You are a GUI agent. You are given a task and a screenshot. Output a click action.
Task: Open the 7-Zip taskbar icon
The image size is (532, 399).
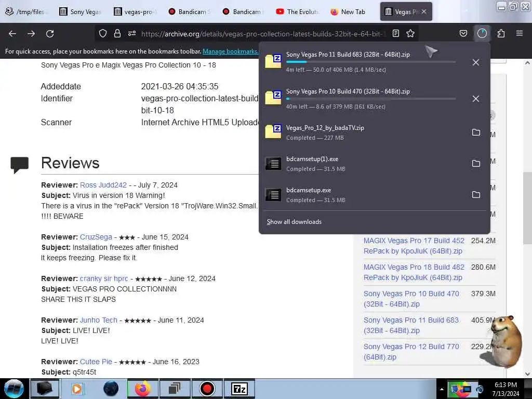pos(240,389)
